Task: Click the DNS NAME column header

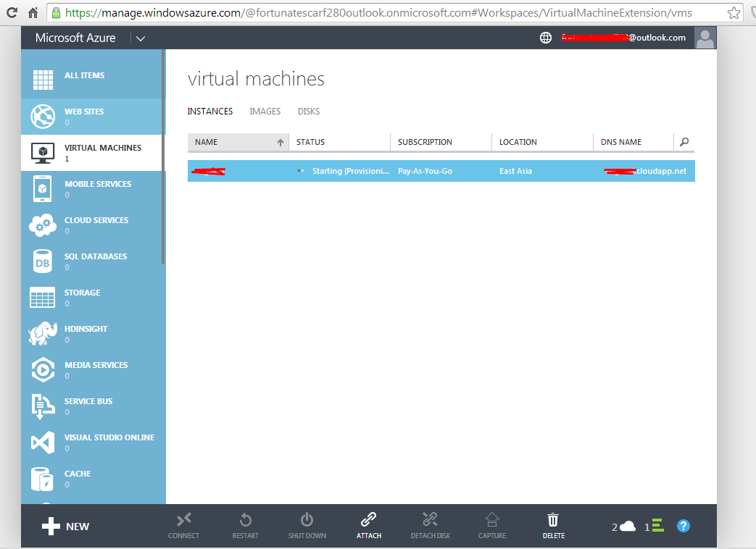Action: coord(633,142)
